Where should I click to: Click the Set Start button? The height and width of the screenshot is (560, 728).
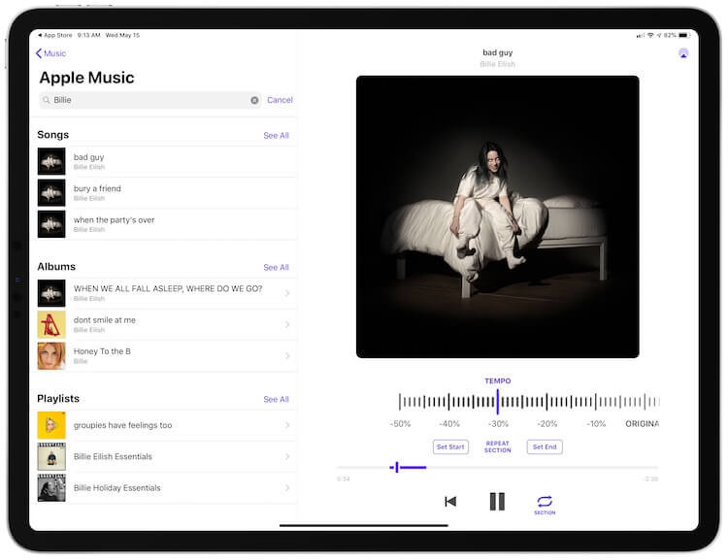click(x=450, y=446)
